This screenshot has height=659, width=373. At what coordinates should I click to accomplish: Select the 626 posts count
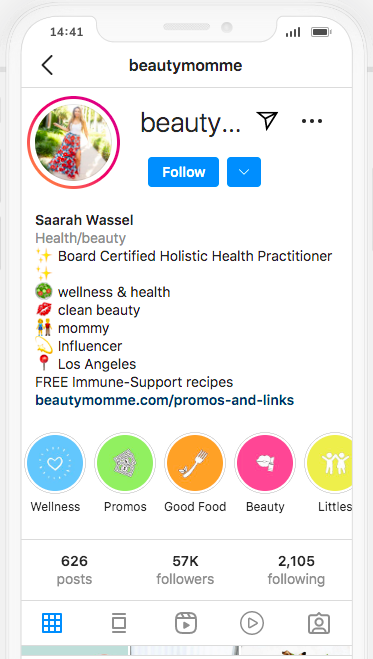pyautogui.click(x=74, y=570)
